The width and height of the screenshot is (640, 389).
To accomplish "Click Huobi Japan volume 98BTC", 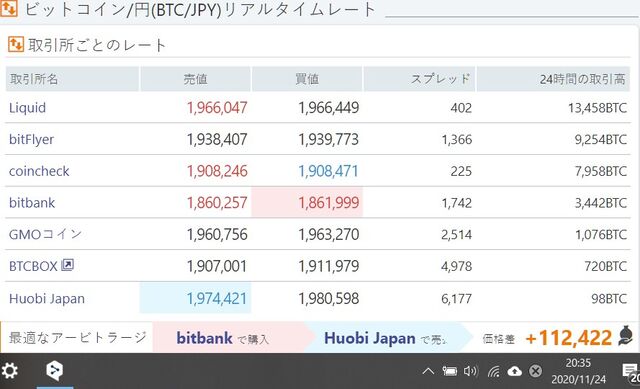I will point(609,299).
